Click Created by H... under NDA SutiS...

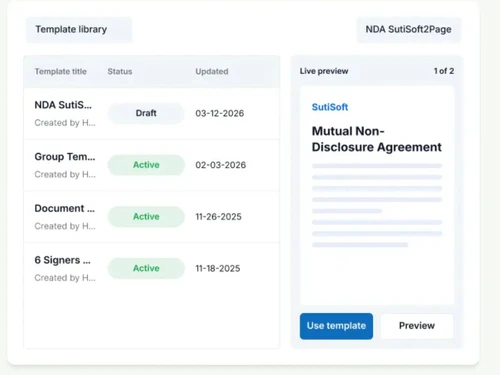click(65, 123)
